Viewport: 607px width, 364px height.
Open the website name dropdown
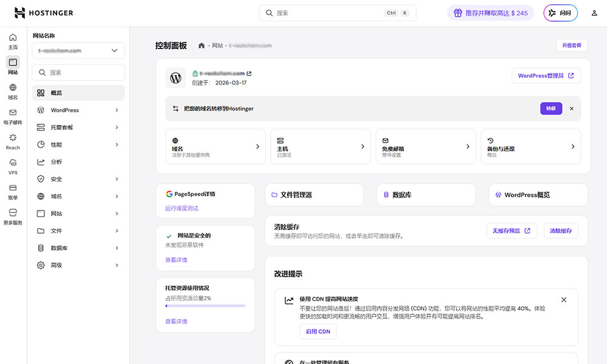(78, 51)
